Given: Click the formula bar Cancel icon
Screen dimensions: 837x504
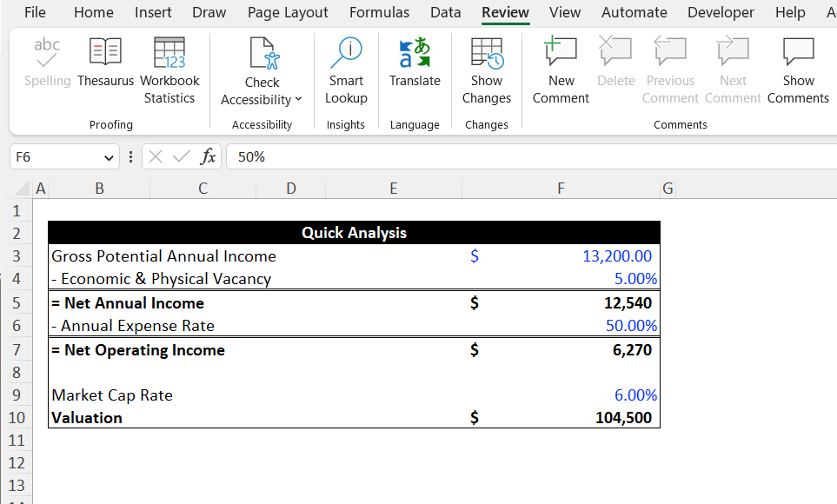Looking at the screenshot, I should [x=156, y=156].
